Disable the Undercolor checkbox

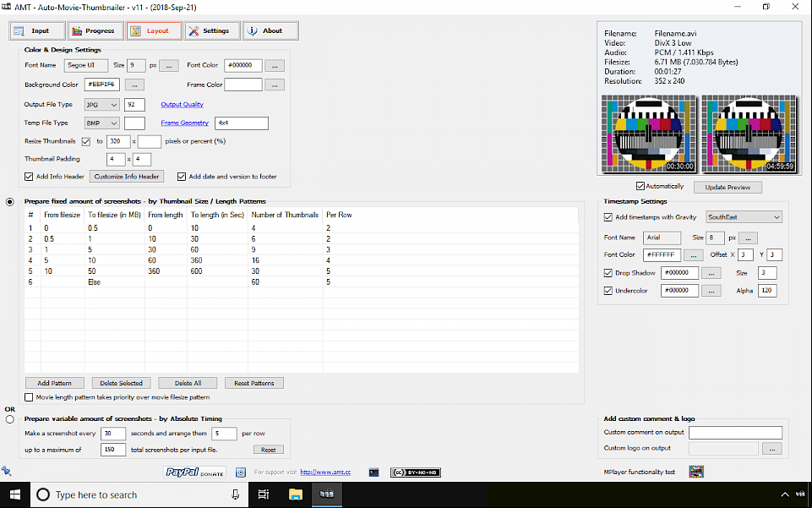[608, 291]
